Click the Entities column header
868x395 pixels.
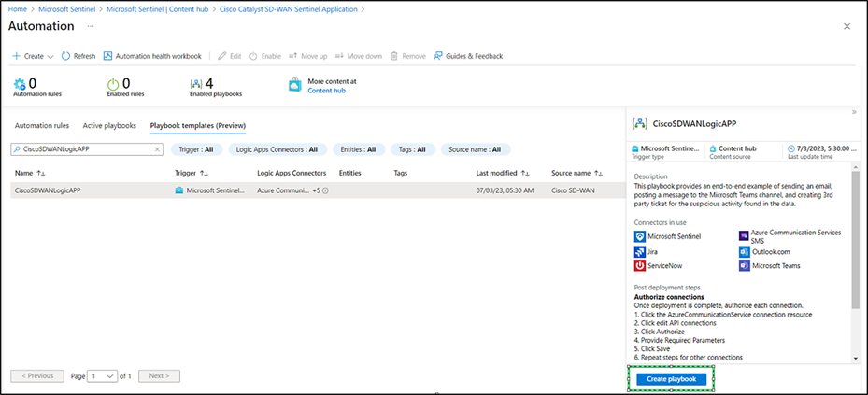click(349, 173)
